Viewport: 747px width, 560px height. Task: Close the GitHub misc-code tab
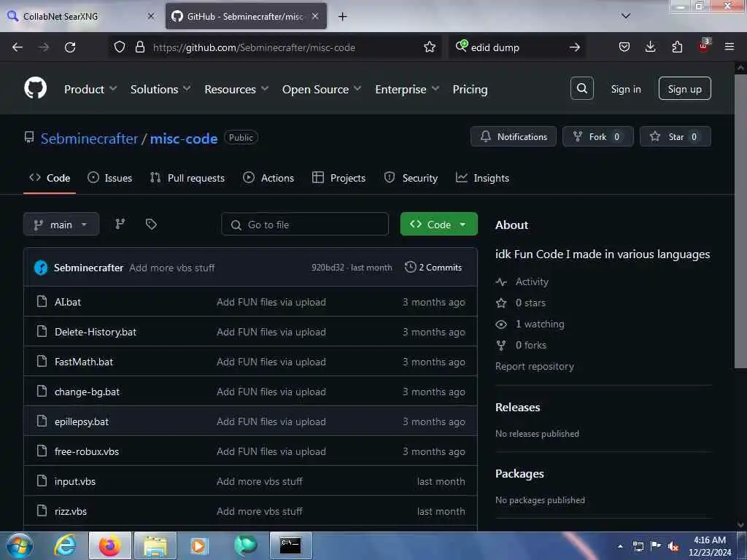pos(315,16)
